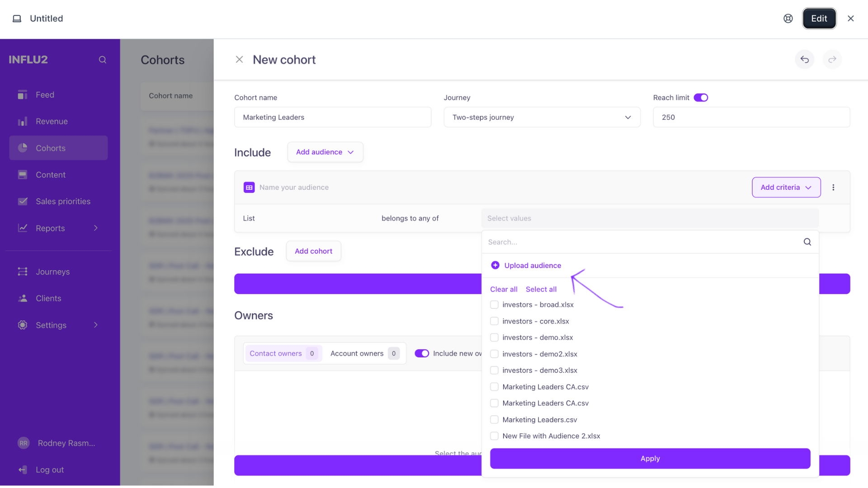Viewport: 868px width, 488px height.
Task: Click the Settings gear icon
Action: point(23,325)
